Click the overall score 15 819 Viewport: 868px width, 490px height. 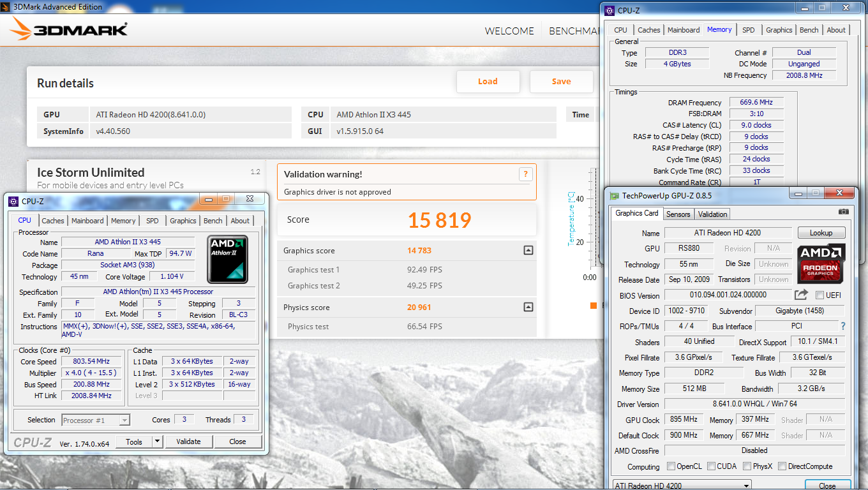pyautogui.click(x=439, y=220)
